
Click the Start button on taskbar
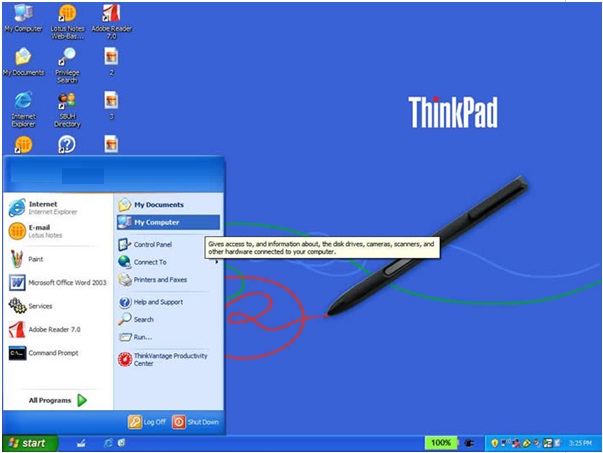click(x=28, y=442)
